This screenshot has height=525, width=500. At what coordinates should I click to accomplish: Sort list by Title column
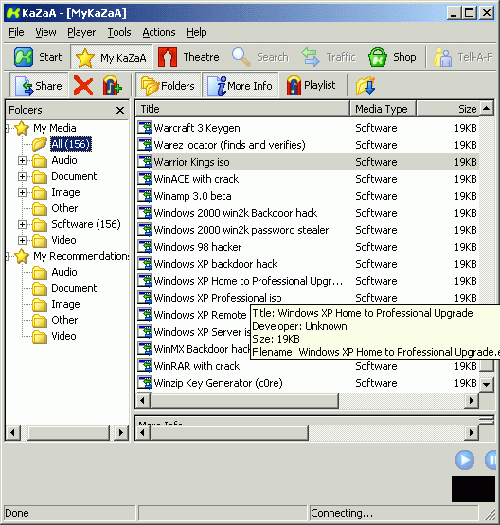point(242,109)
